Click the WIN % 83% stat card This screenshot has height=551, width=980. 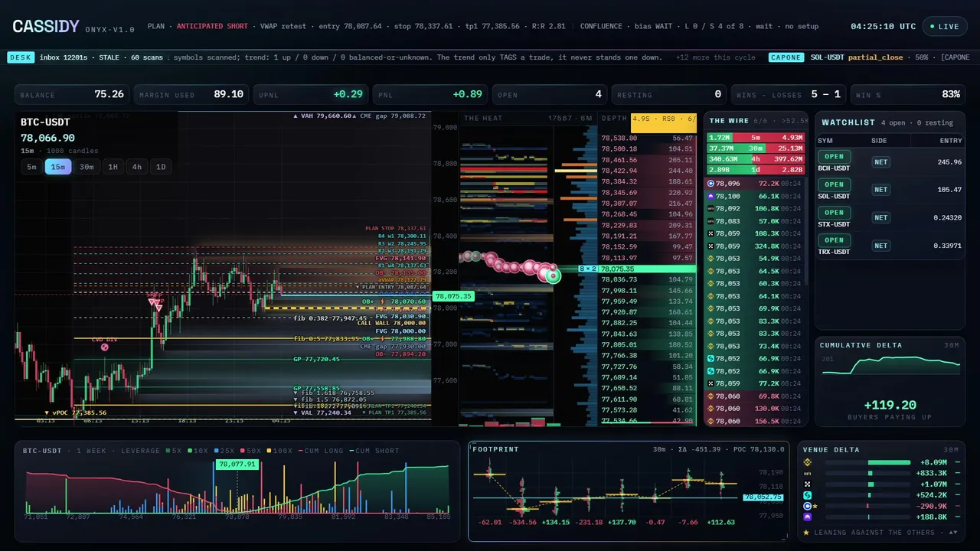click(x=908, y=95)
